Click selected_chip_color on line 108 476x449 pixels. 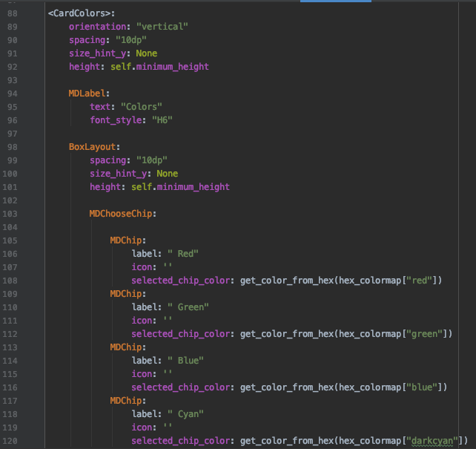point(181,281)
